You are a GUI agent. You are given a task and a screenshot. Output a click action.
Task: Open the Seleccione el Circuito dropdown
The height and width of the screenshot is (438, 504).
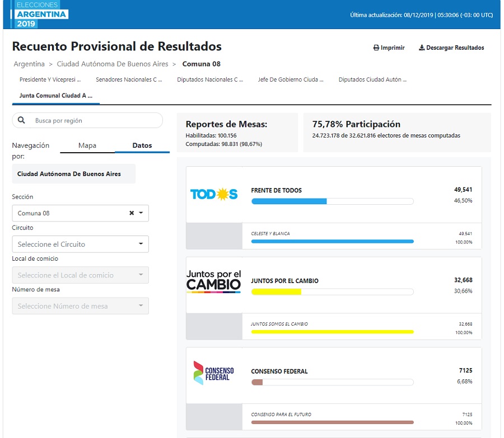(80, 244)
